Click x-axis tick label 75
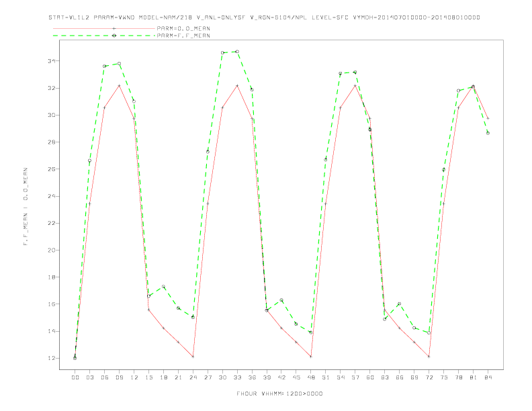532x411 pixels. [x=444, y=377]
